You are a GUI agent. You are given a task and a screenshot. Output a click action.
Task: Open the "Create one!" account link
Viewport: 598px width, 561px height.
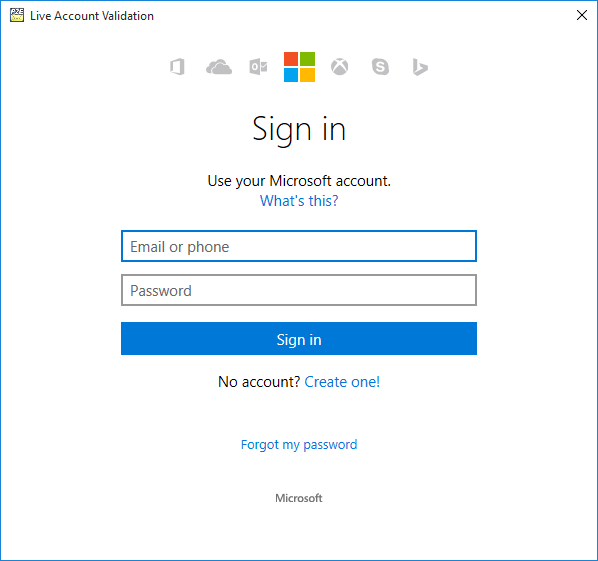point(342,382)
